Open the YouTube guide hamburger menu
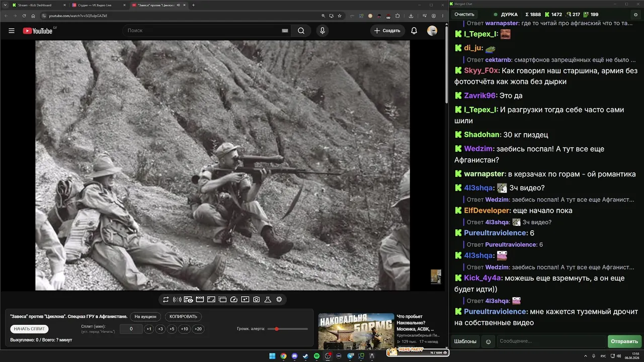Screen dimensions: 644x362 pyautogui.click(x=12, y=31)
